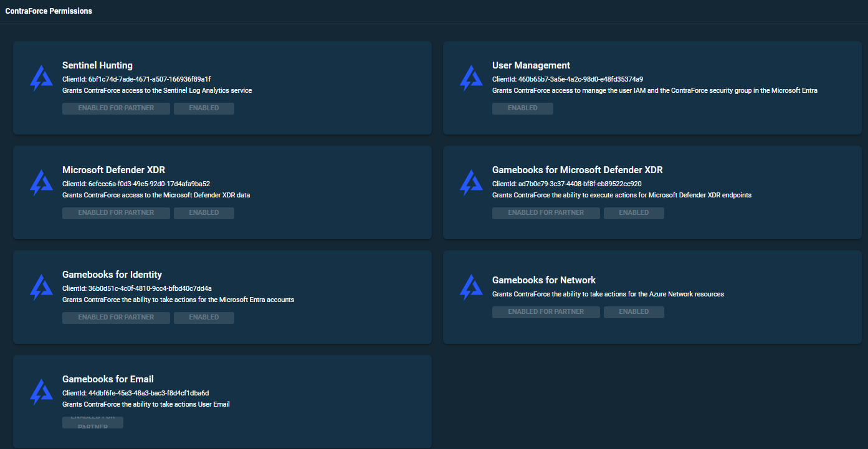Click Enabled For Partner in Gamebooks for Email
Viewport: 868px width, 449px height.
pos(93,422)
